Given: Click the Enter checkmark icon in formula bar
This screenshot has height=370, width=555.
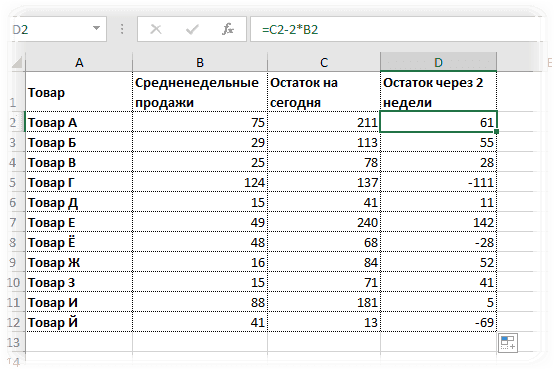Looking at the screenshot, I should 192,29.
